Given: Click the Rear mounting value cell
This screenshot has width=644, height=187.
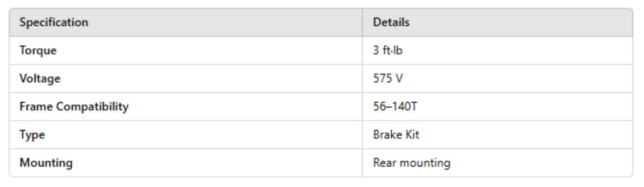Looking at the screenshot, I should point(411,163).
